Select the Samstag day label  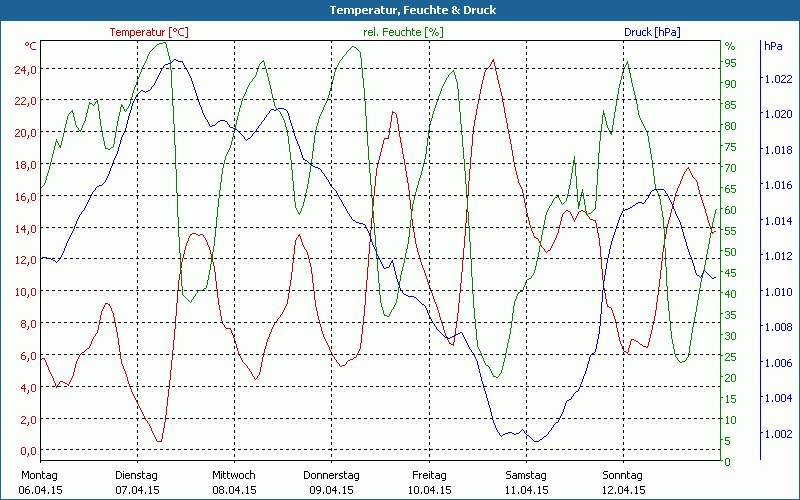525,475
